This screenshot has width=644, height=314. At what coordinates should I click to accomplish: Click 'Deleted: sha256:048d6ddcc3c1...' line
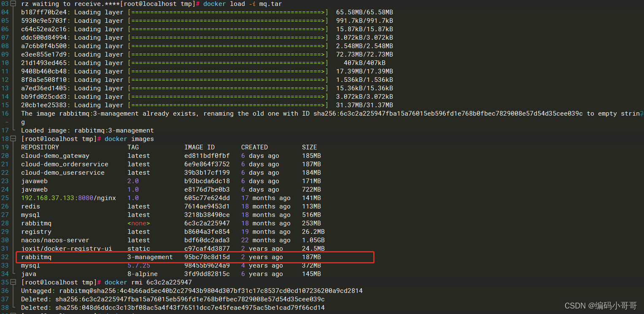(173, 308)
